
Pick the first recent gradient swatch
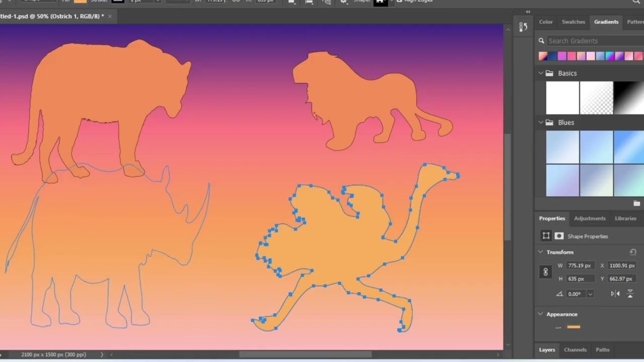point(543,56)
